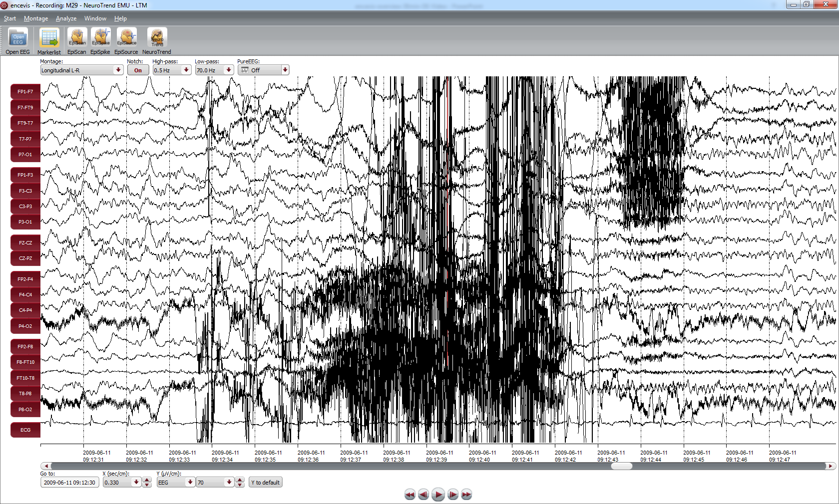Open the Montage dropdown Longitudinal L-R

point(81,70)
